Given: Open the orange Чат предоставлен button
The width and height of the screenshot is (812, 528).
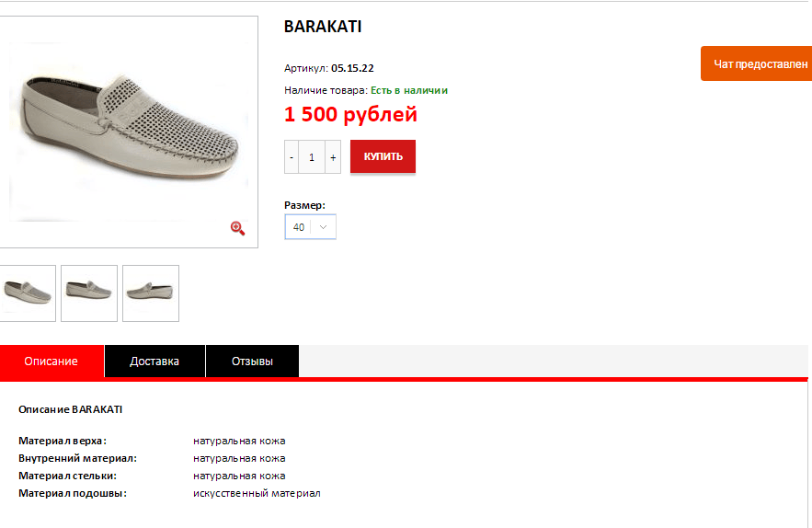Looking at the screenshot, I should pos(756,63).
